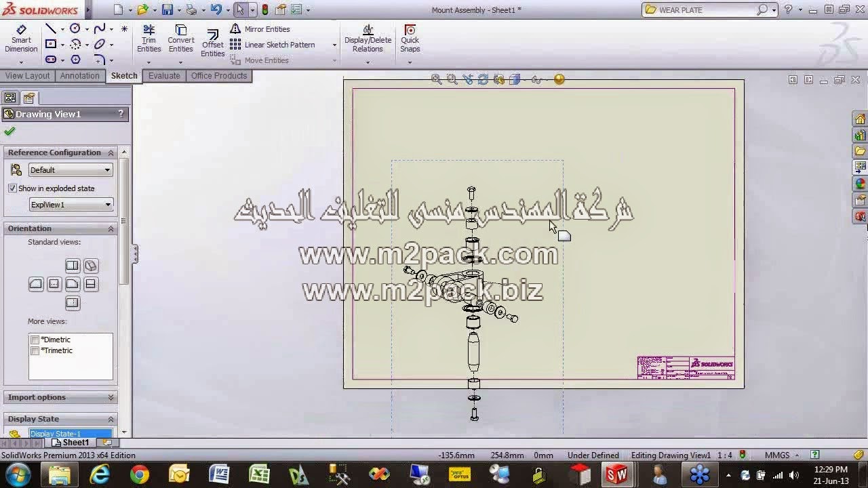Open Display/Delete Relations
The width and height of the screenshot is (868, 488).
pos(368,39)
